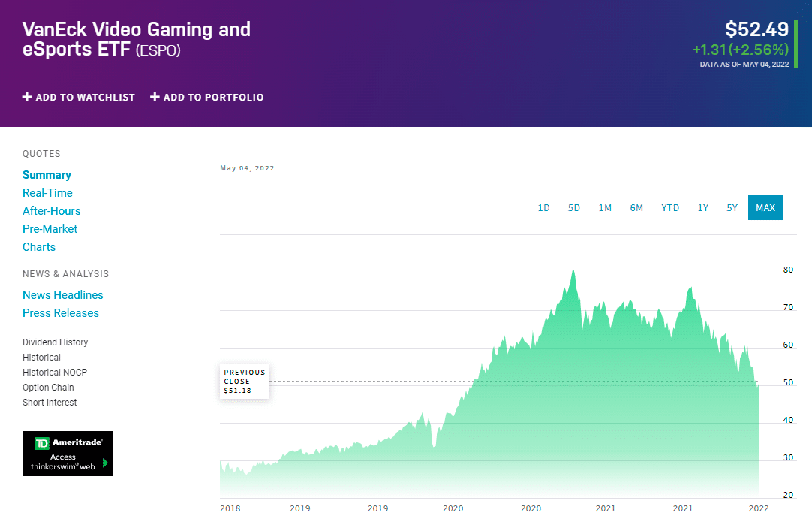812x522 pixels.
Task: Click the (ESPO) ticker symbol
Action: (x=158, y=50)
